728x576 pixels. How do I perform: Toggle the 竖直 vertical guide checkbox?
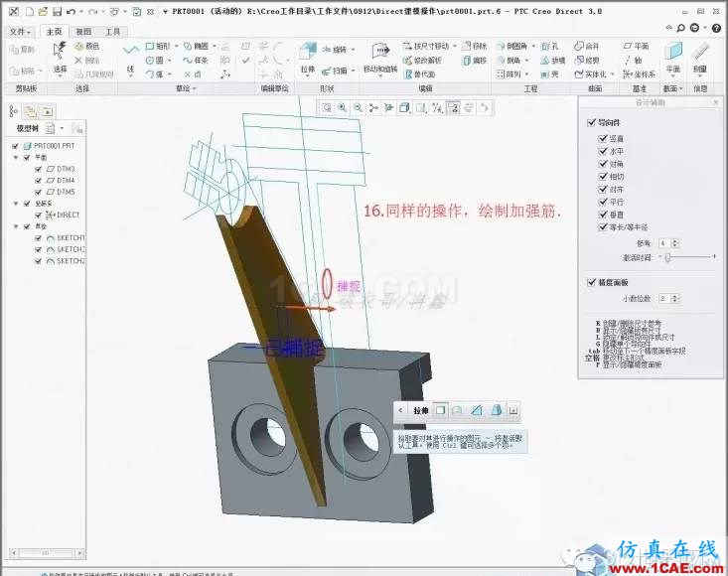coord(603,138)
